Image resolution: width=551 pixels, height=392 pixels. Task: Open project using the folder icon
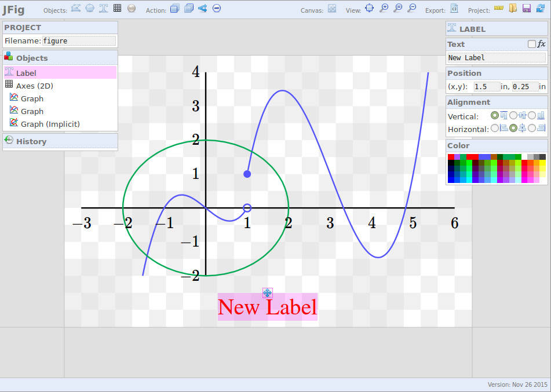point(513,8)
